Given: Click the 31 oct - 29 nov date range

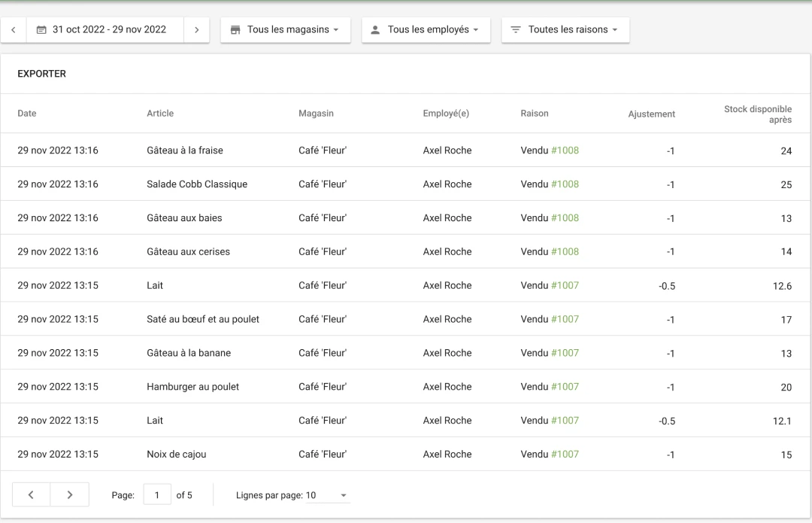Looking at the screenshot, I should click(x=108, y=29).
